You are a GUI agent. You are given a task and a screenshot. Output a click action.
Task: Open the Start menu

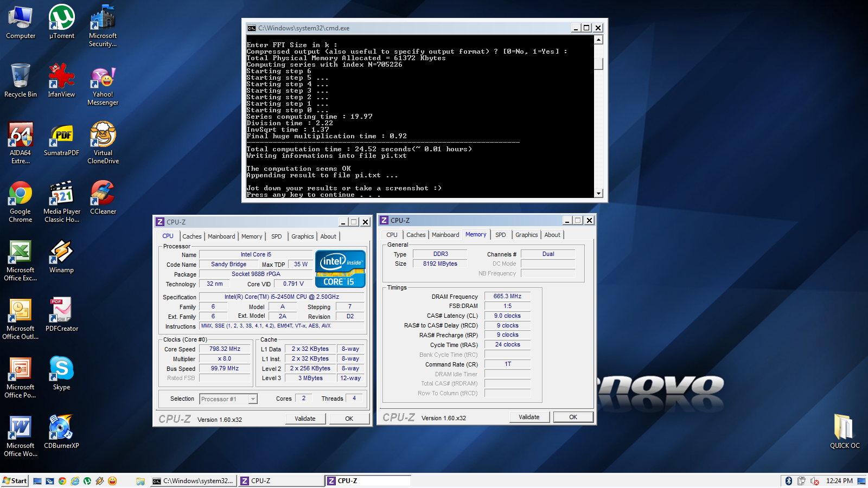pos(15,481)
